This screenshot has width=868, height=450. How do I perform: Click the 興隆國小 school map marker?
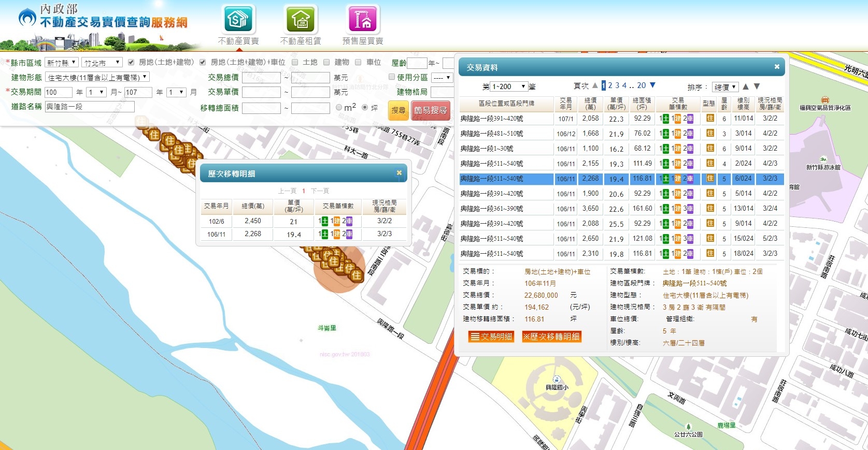(x=557, y=380)
